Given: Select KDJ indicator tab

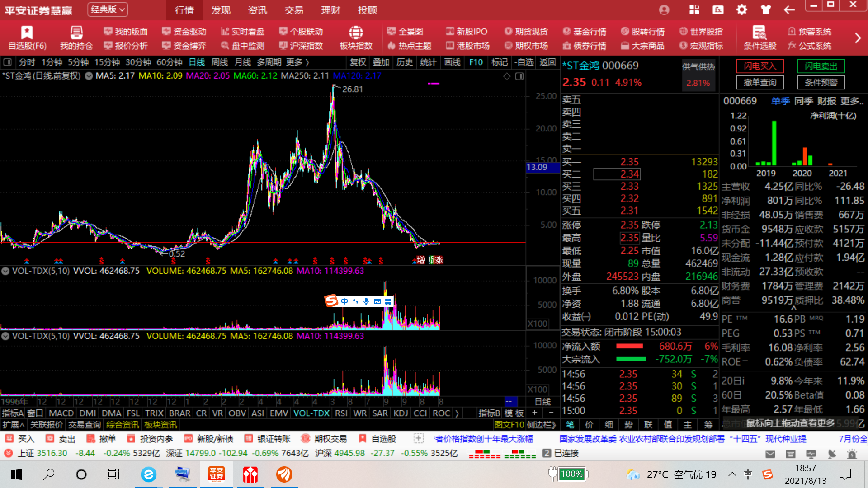Looking at the screenshot, I should (401, 413).
